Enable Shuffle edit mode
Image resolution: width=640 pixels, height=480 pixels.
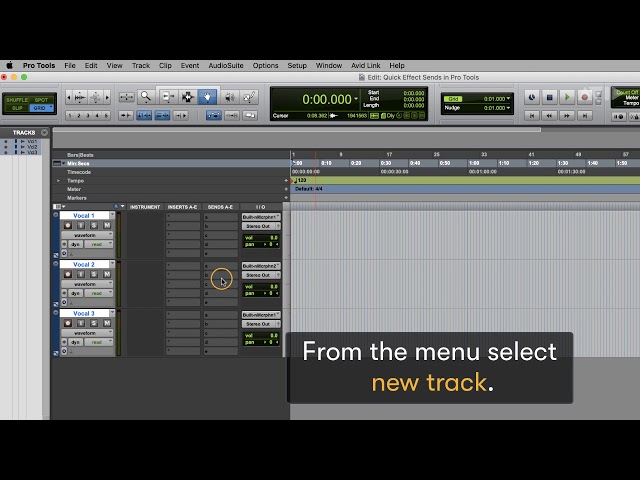[17, 100]
